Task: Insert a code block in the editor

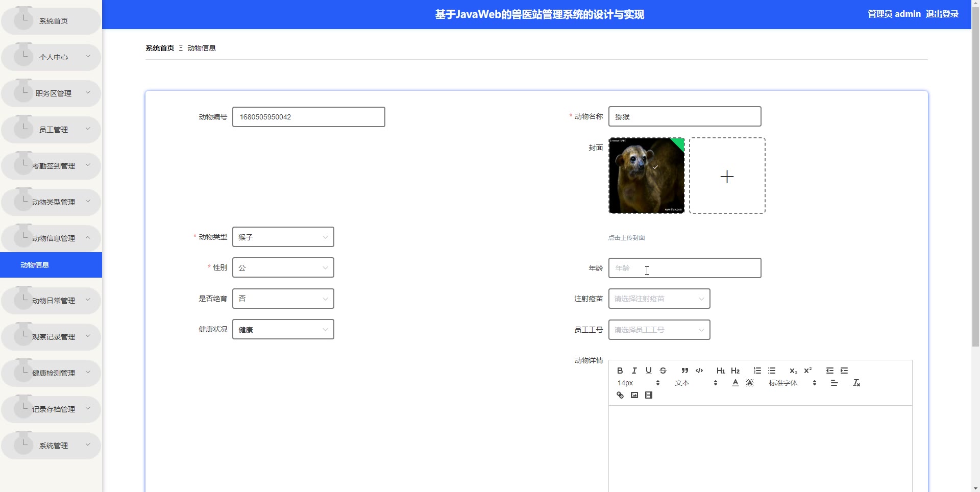Action: point(699,371)
